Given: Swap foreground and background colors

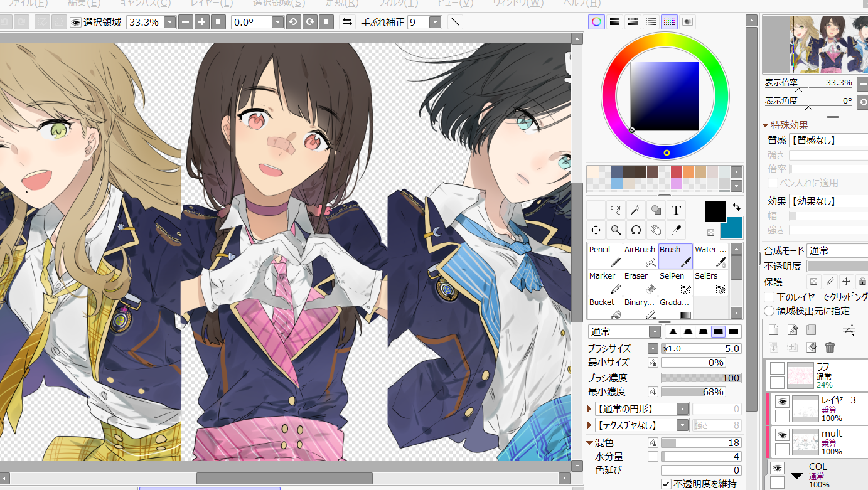Looking at the screenshot, I should point(736,206).
